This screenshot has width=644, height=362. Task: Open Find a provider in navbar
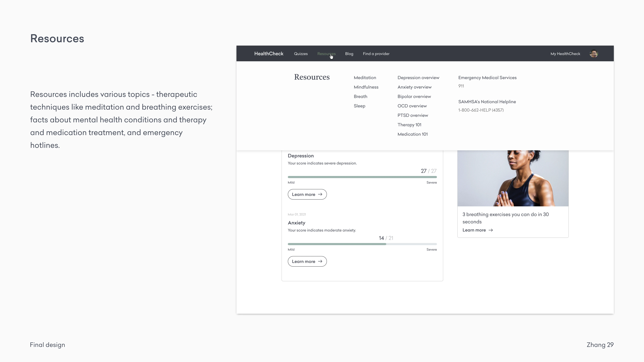pos(376,54)
